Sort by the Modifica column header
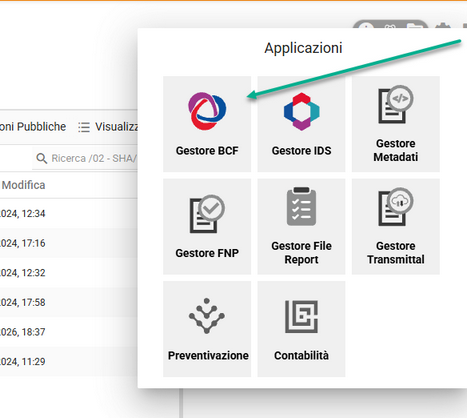Viewport: 467px width, 418px height. coord(23,185)
